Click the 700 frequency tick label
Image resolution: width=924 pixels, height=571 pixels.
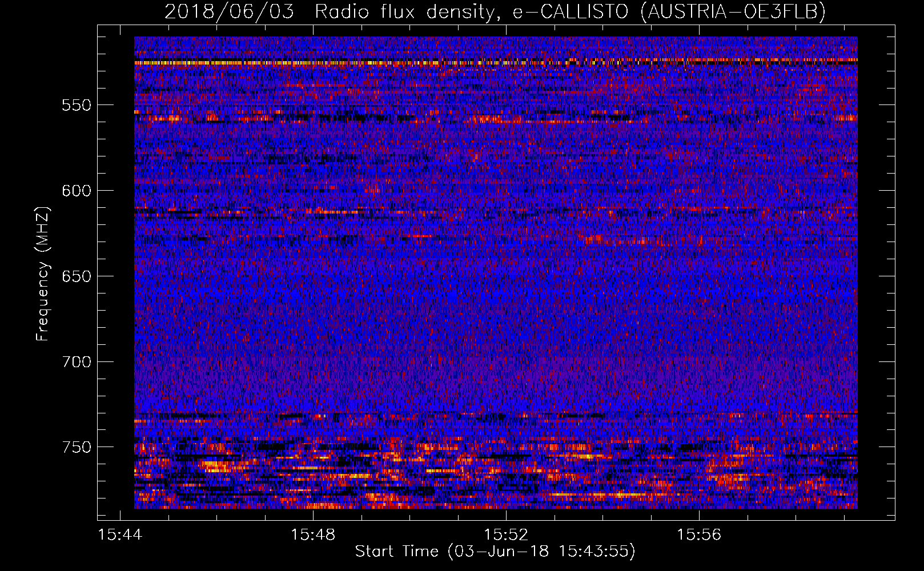click(x=77, y=362)
